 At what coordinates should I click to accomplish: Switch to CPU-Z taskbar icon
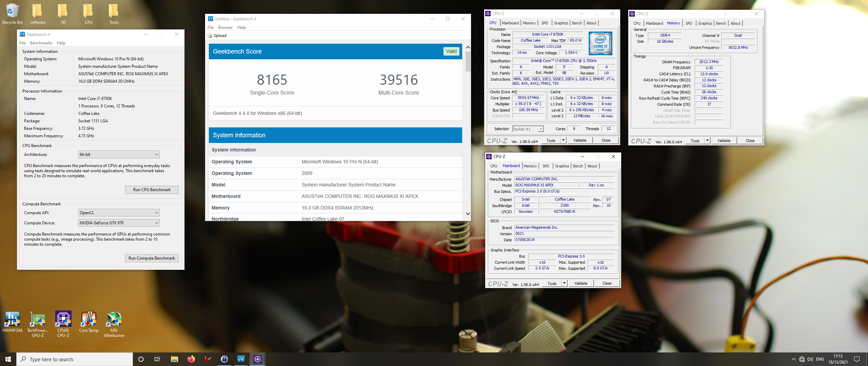coord(258,359)
